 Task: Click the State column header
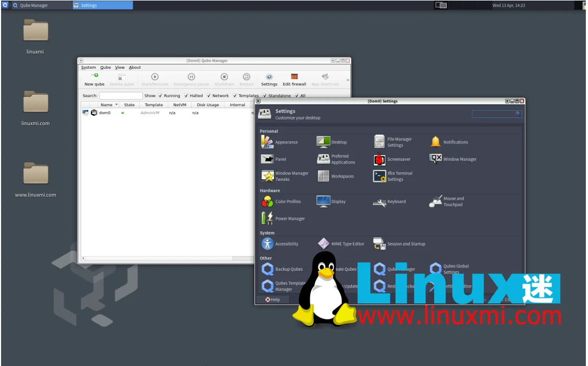129,105
